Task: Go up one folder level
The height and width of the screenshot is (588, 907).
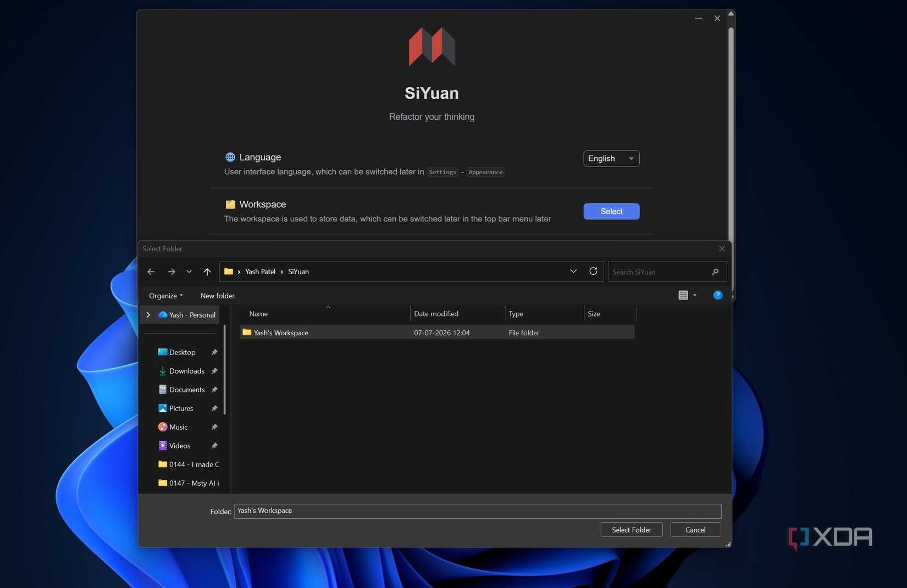Action: [x=207, y=271]
